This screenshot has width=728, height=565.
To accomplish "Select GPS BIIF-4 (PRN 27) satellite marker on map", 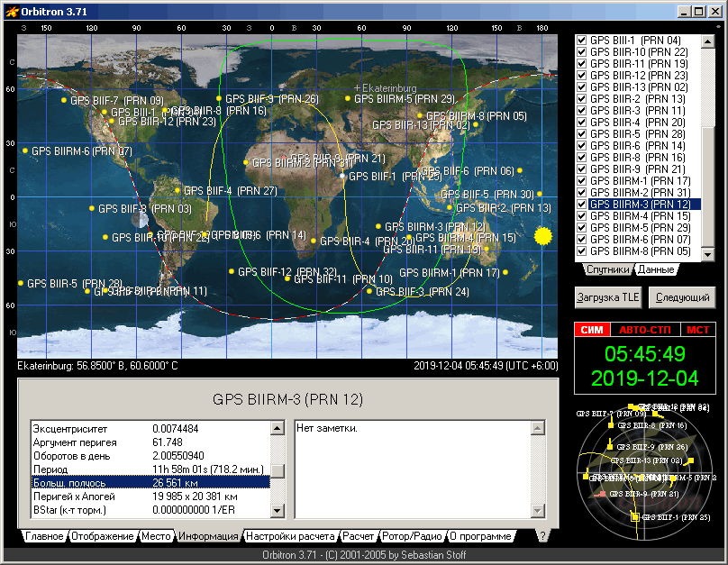I will tap(177, 190).
